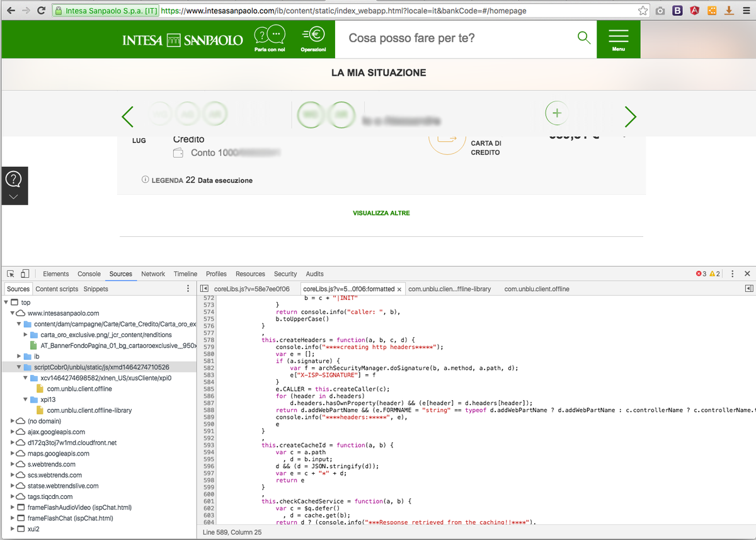Open the Security tab in DevTools

coord(285,274)
